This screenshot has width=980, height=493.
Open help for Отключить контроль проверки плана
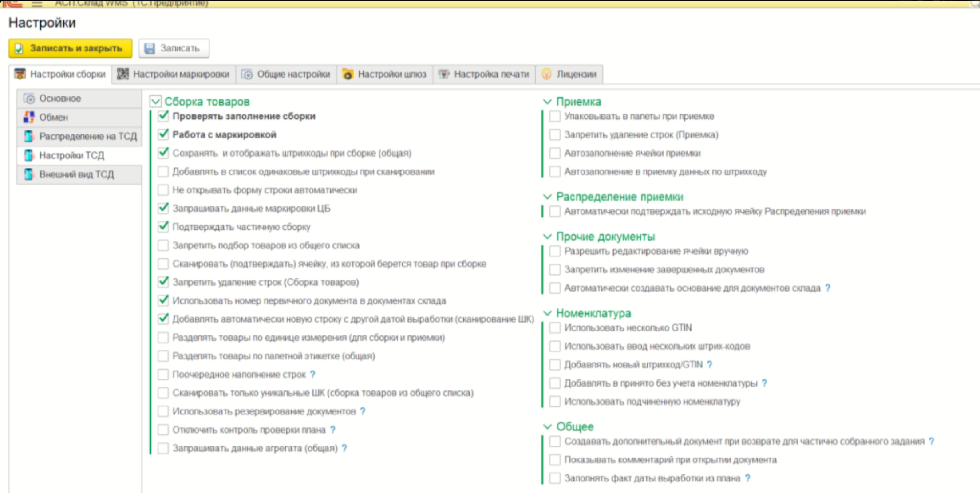[x=333, y=430]
